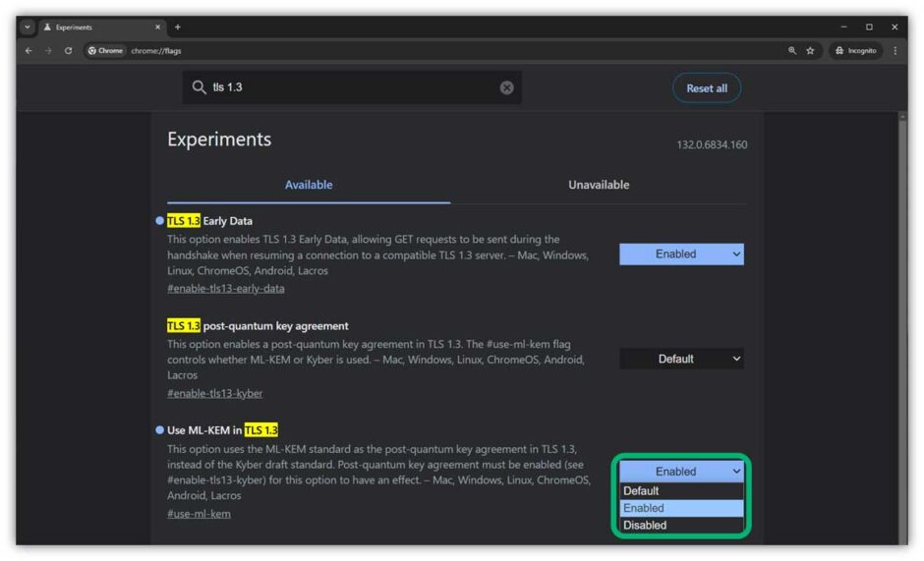Click the browser back arrow
The width and height of the screenshot is (924, 561).
[29, 51]
